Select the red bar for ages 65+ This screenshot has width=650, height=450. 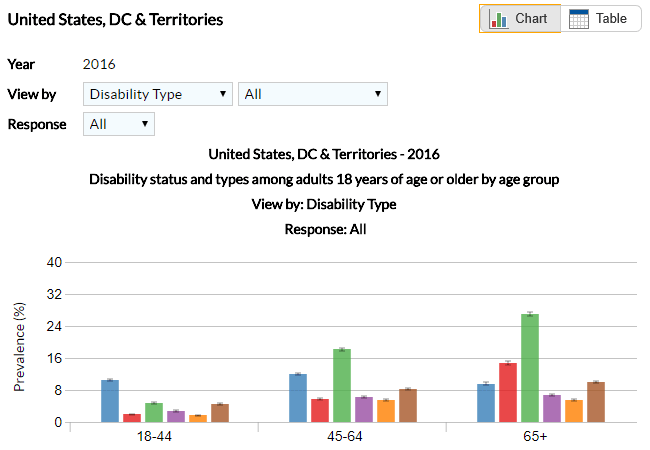click(x=508, y=392)
